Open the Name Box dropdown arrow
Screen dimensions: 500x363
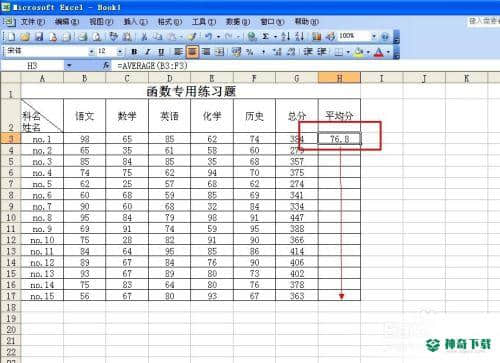tap(69, 65)
